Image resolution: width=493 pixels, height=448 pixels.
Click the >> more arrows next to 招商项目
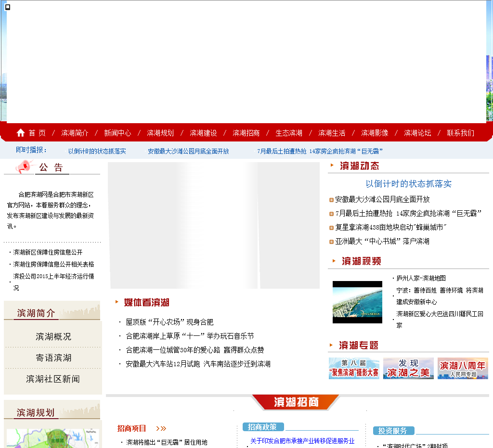161,429
